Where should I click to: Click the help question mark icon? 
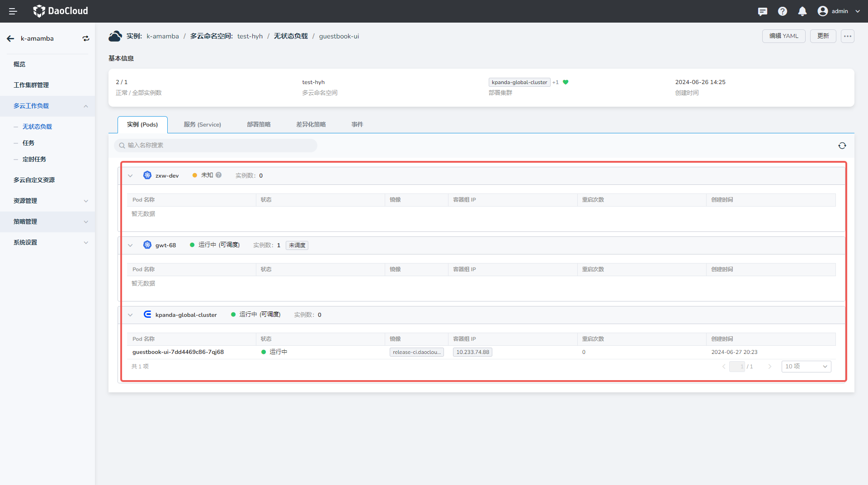782,11
